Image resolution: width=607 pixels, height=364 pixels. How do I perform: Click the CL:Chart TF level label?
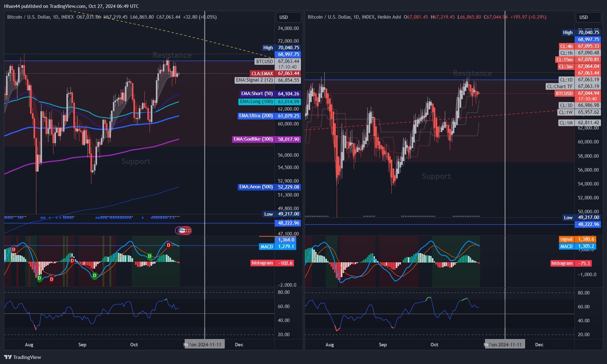pyautogui.click(x=573, y=87)
